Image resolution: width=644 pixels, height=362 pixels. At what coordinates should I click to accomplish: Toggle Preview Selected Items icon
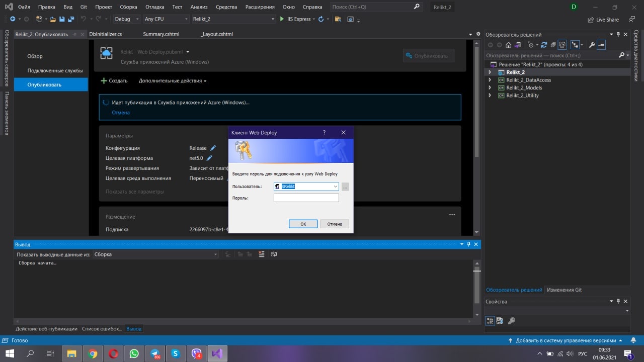point(601,45)
